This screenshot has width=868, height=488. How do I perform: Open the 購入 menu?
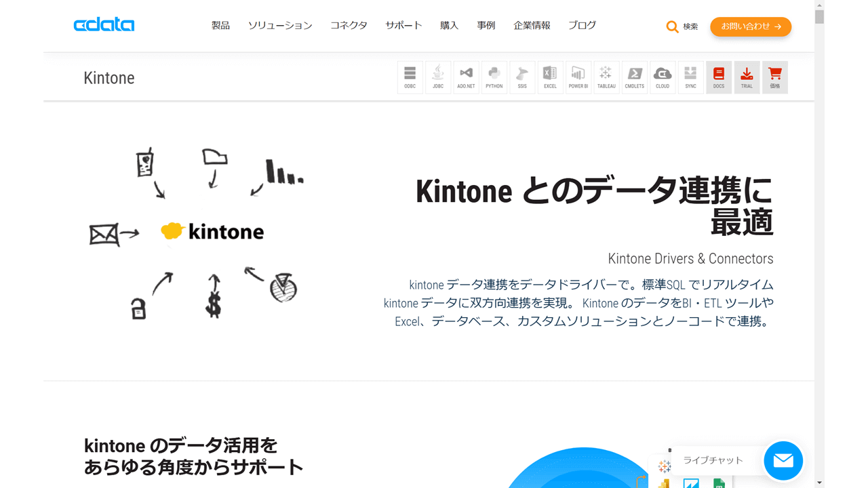449,26
